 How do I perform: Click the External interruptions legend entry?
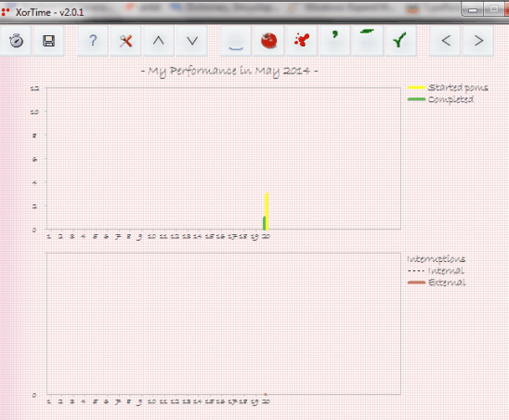(x=437, y=282)
